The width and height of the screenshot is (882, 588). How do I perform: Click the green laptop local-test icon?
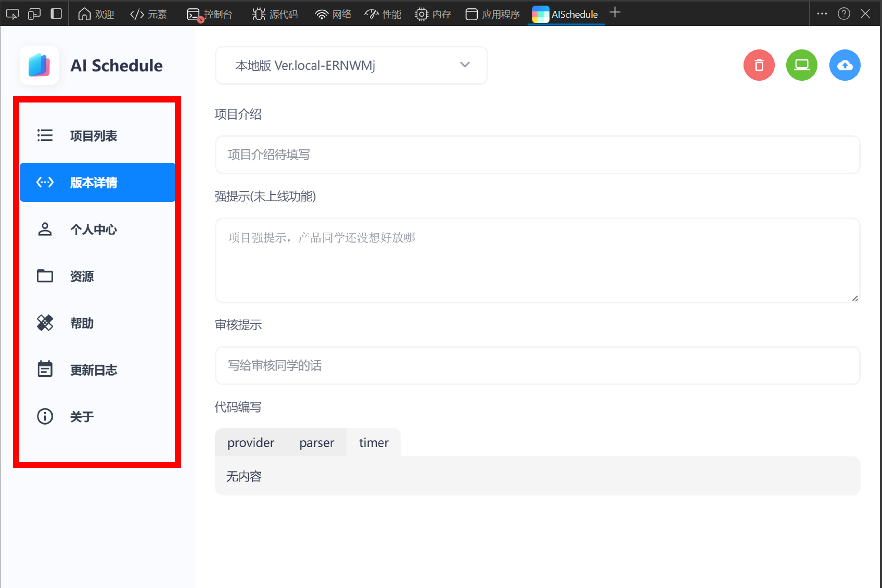coord(801,65)
